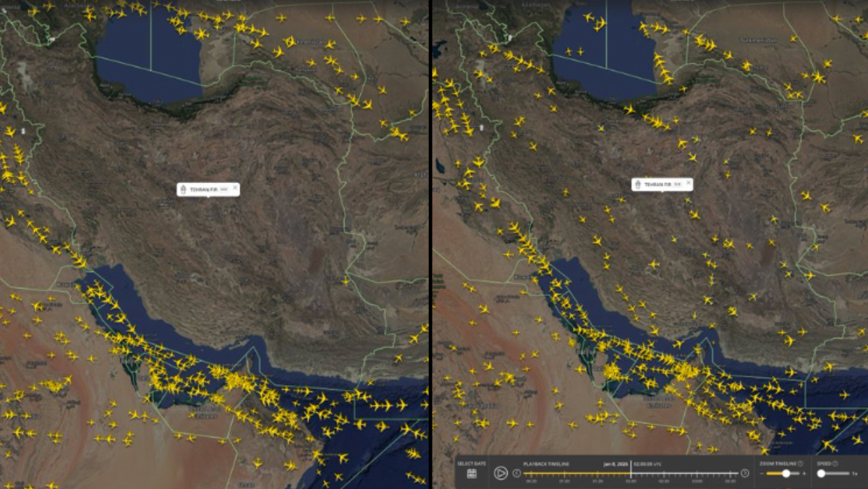868x489 pixels.
Task: Click the Jan 8, 2026 date text
Action: (x=615, y=464)
